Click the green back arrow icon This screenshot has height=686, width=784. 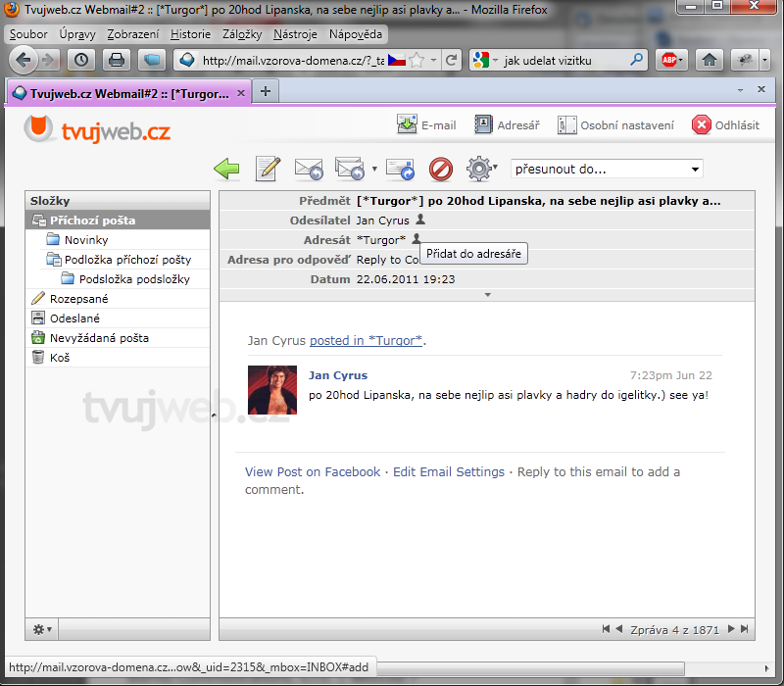point(226,169)
